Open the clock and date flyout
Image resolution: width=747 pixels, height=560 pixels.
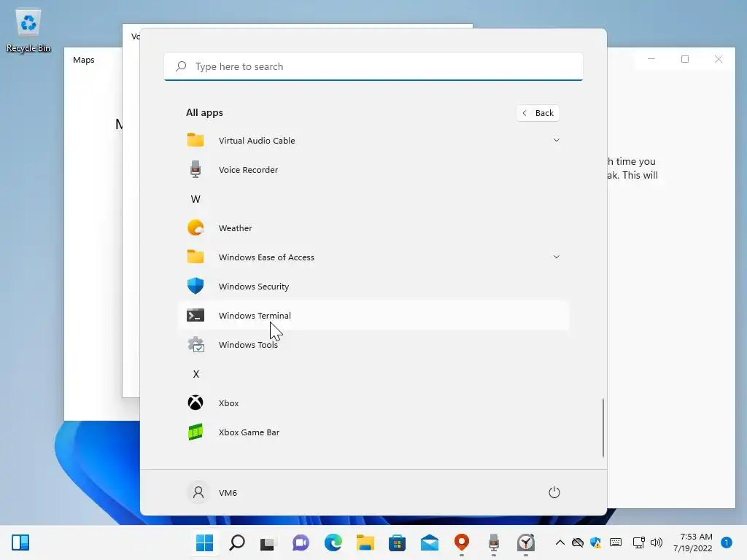click(693, 542)
